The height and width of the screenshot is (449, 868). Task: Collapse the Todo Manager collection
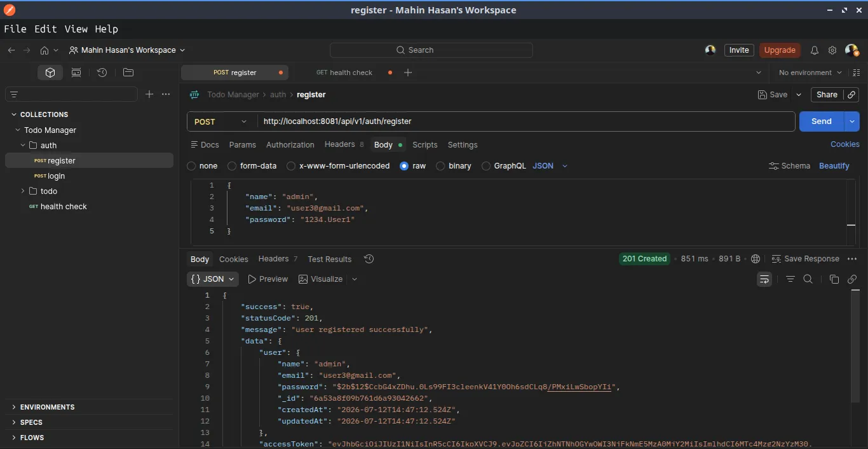tap(18, 130)
